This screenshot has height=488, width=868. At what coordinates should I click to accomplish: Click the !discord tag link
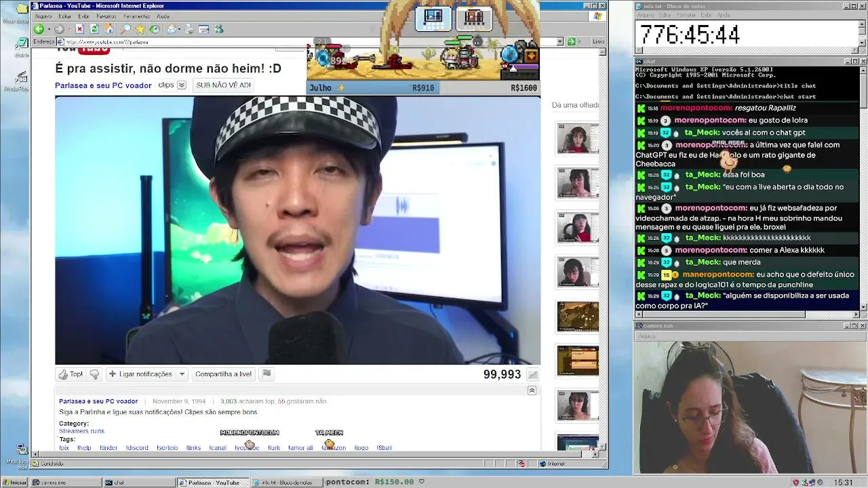tap(137, 448)
